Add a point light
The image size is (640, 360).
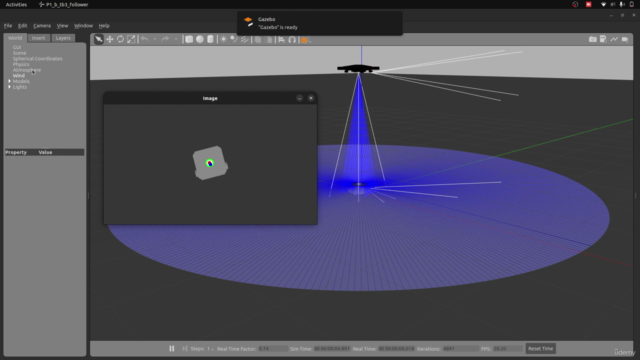223,40
